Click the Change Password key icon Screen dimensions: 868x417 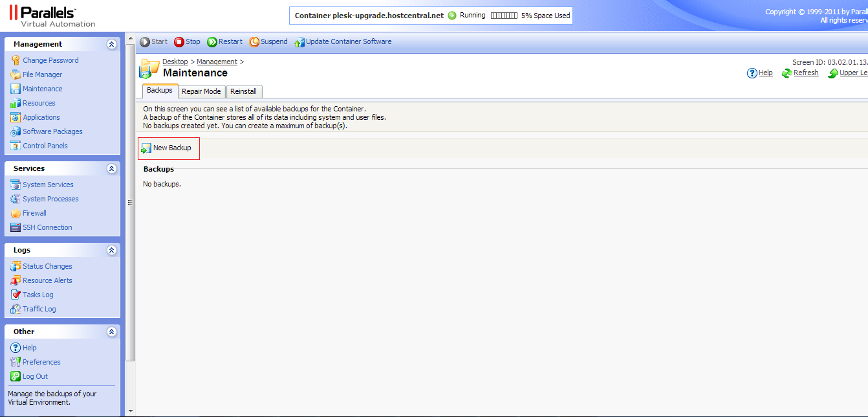tap(16, 60)
